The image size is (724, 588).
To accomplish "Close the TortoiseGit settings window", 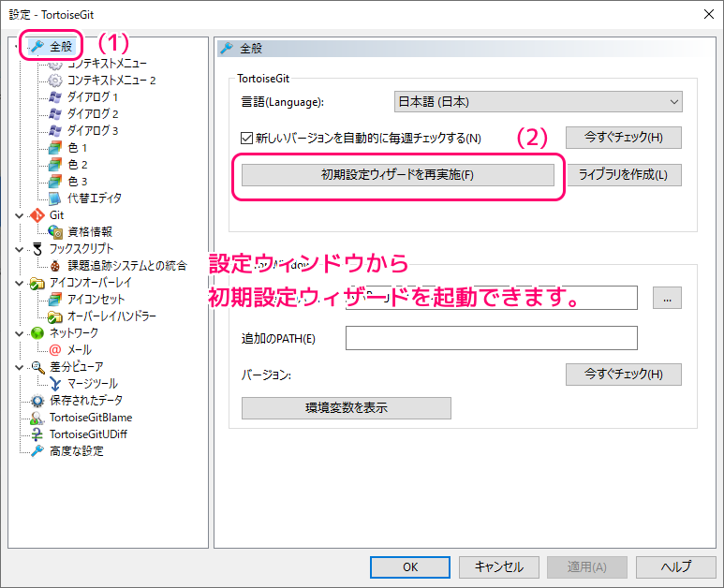I will tap(709, 14).
